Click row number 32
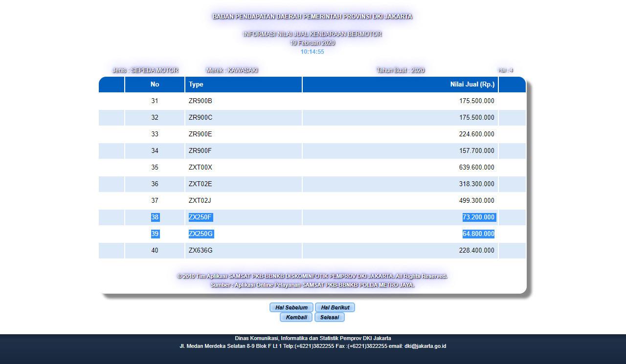626x364 pixels. tap(155, 118)
